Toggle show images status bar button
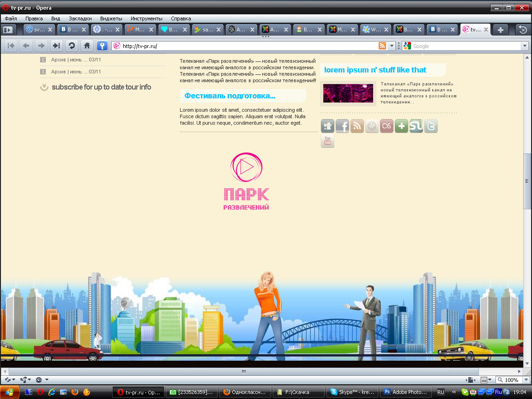 (x=484, y=380)
